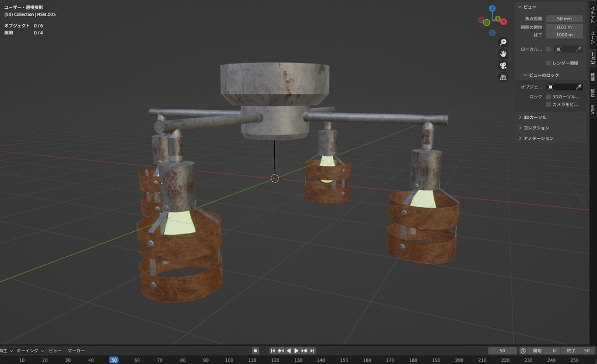Switch to the ツール sidebar tab
The height and width of the screenshot is (364, 597).
[593, 38]
